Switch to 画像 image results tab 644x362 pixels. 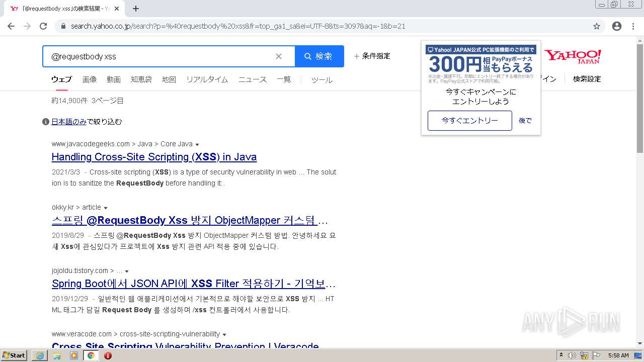(x=90, y=79)
